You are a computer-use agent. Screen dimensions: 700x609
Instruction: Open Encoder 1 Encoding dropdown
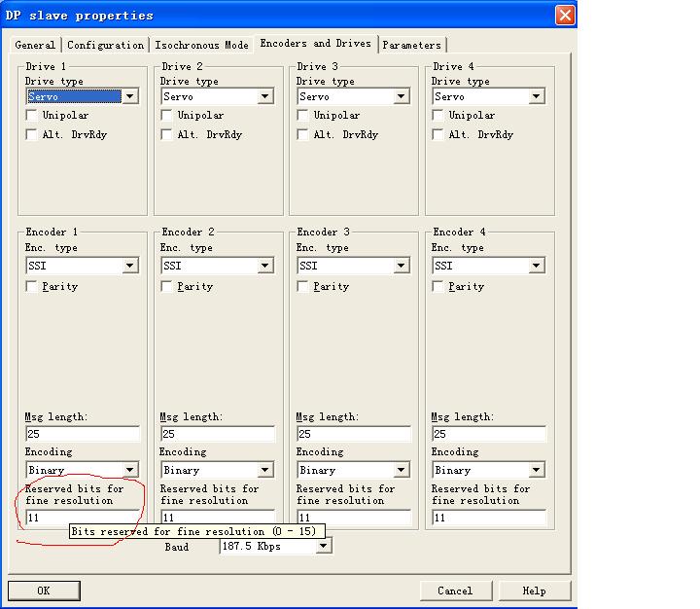82,470
